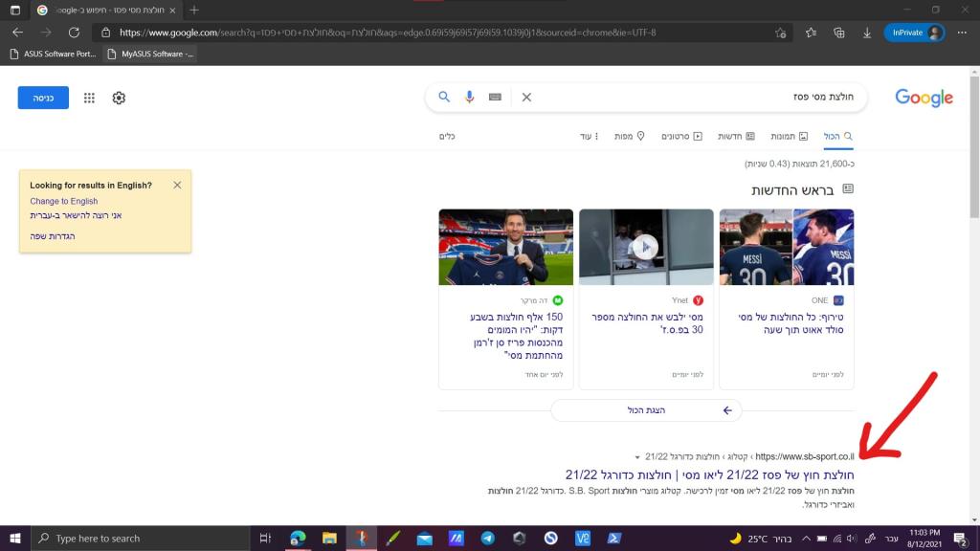
Task: Switch to the סרטונים videos tab
Action: [x=681, y=136]
